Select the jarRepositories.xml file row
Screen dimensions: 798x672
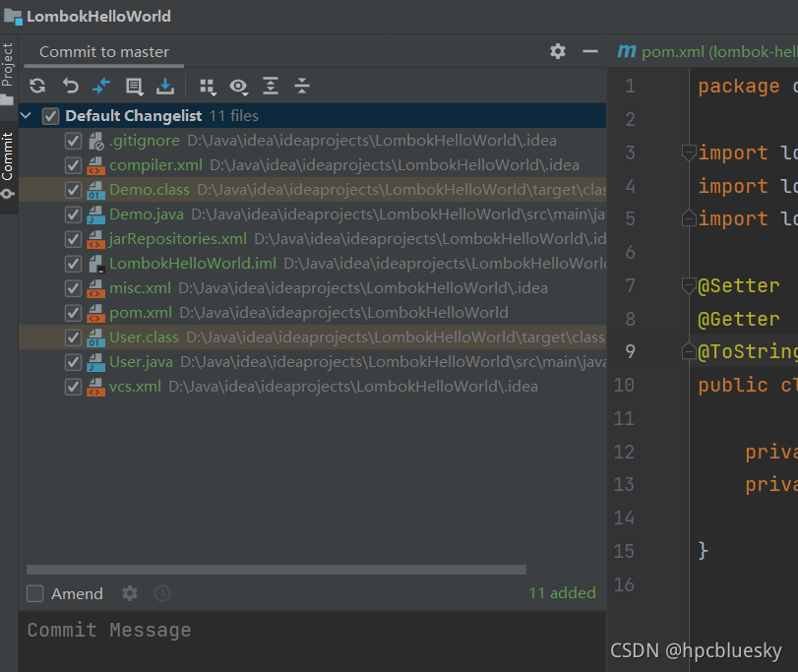[x=313, y=239]
